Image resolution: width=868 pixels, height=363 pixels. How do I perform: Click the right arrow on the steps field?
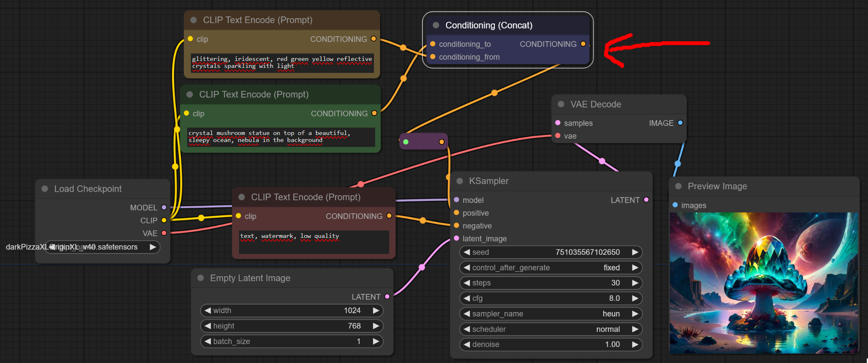pos(635,283)
